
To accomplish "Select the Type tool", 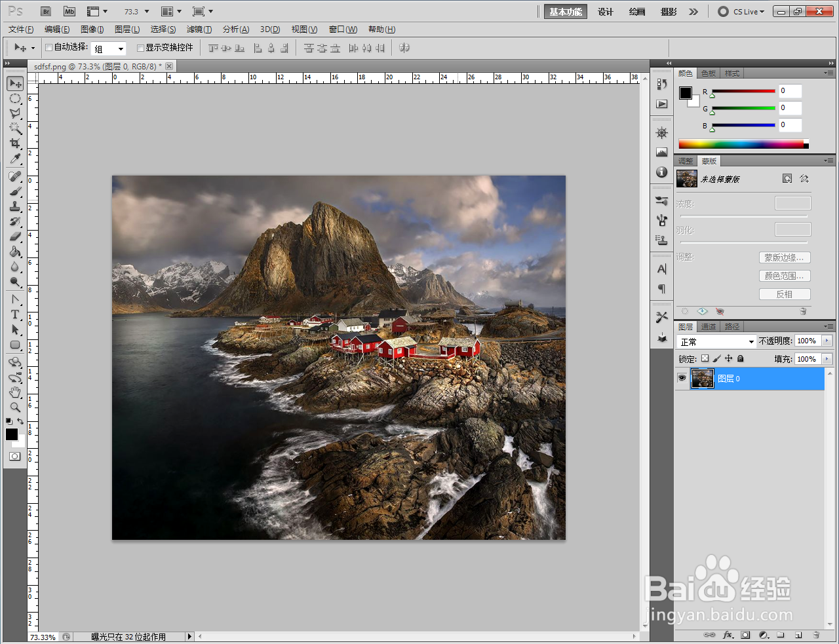I will click(x=15, y=314).
